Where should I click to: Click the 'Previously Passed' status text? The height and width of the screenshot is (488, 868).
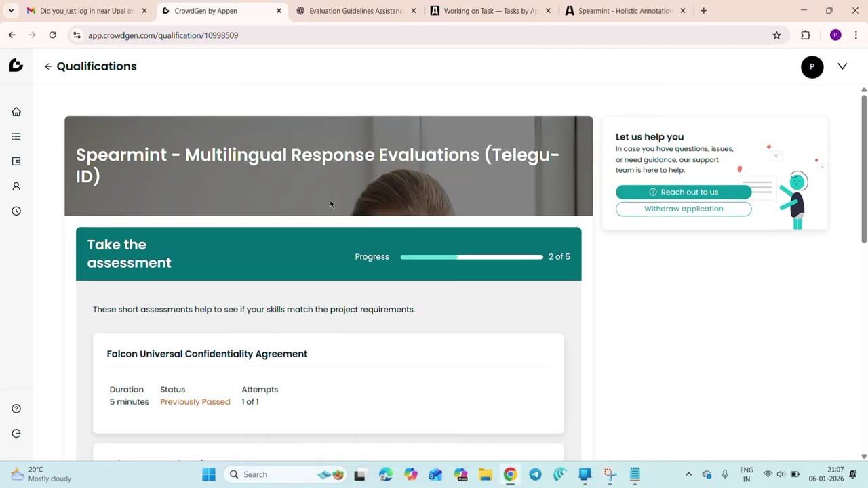[x=195, y=402]
